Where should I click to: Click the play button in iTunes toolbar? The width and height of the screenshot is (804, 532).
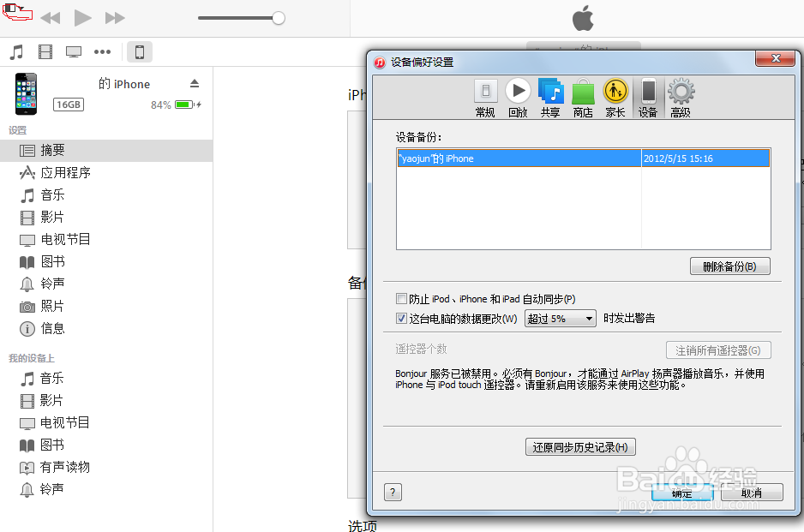click(82, 18)
